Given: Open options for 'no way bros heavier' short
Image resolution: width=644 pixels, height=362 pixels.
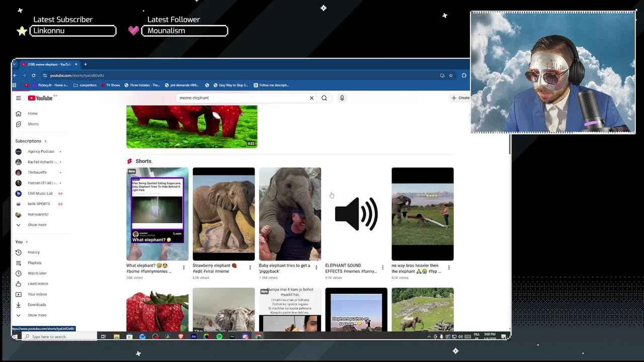Looking at the screenshot, I should (449, 267).
